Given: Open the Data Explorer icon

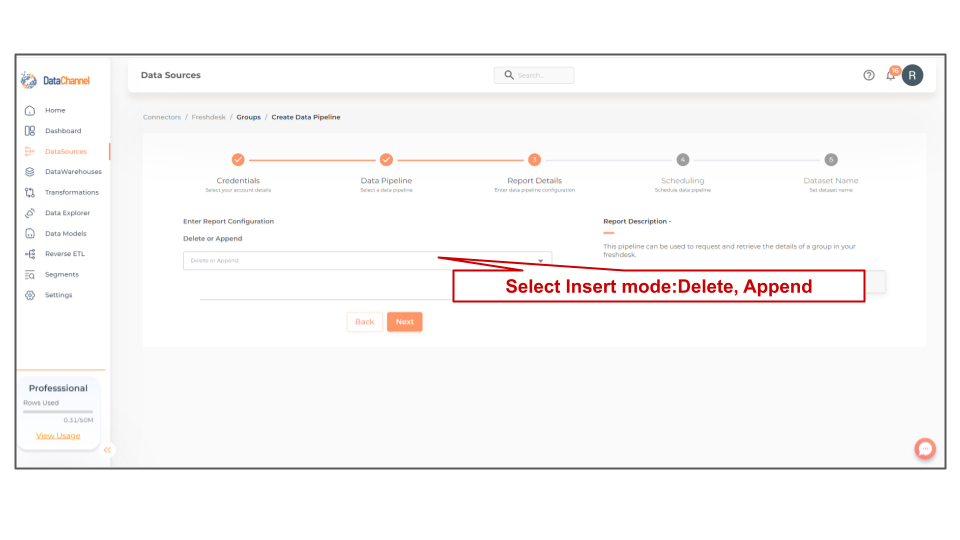Looking at the screenshot, I should coord(29,213).
